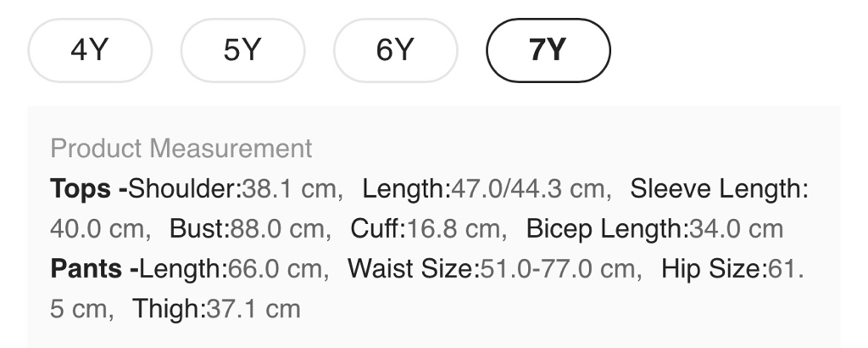Click the Thigh 37.1 cm measurement
The height and width of the screenshot is (348, 868).
[x=216, y=309]
